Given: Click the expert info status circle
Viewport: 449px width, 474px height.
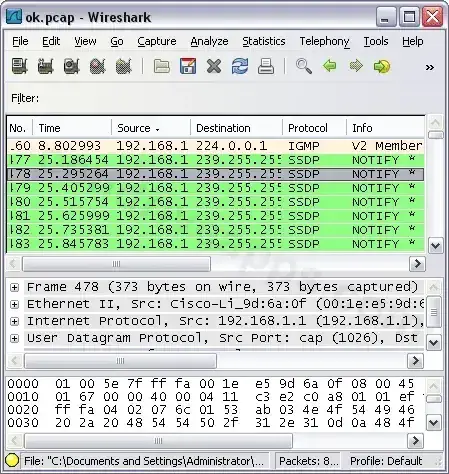Looking at the screenshot, I should pos(12,460).
